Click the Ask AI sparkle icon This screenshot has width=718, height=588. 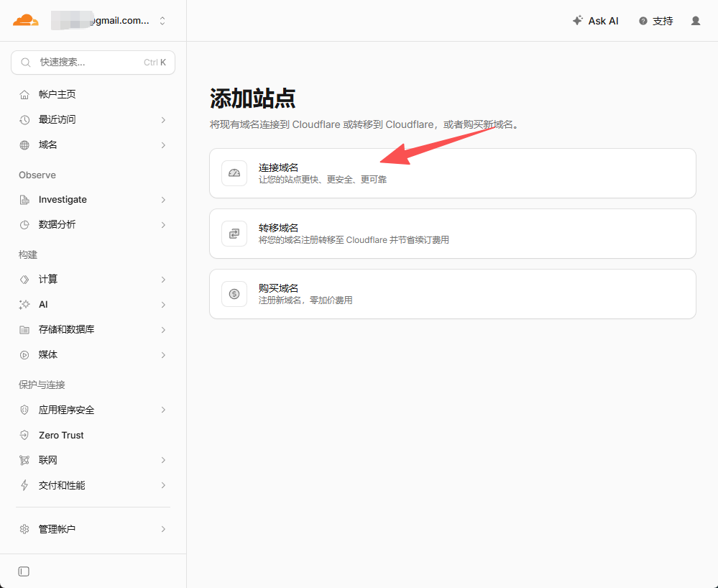(x=578, y=21)
